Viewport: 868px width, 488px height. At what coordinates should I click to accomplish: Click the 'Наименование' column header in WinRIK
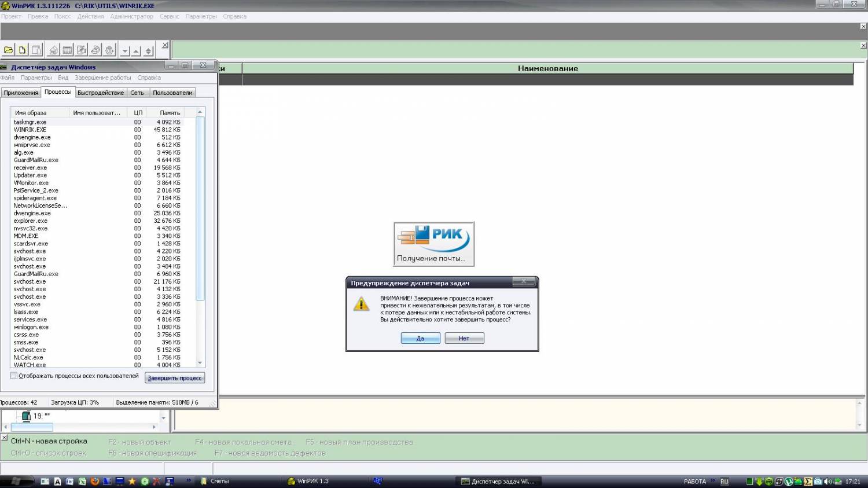547,68
